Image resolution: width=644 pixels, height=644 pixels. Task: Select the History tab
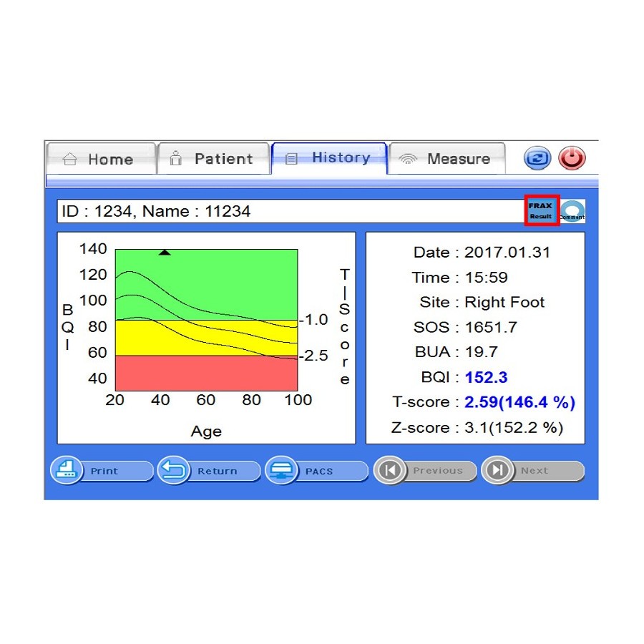[329, 158]
